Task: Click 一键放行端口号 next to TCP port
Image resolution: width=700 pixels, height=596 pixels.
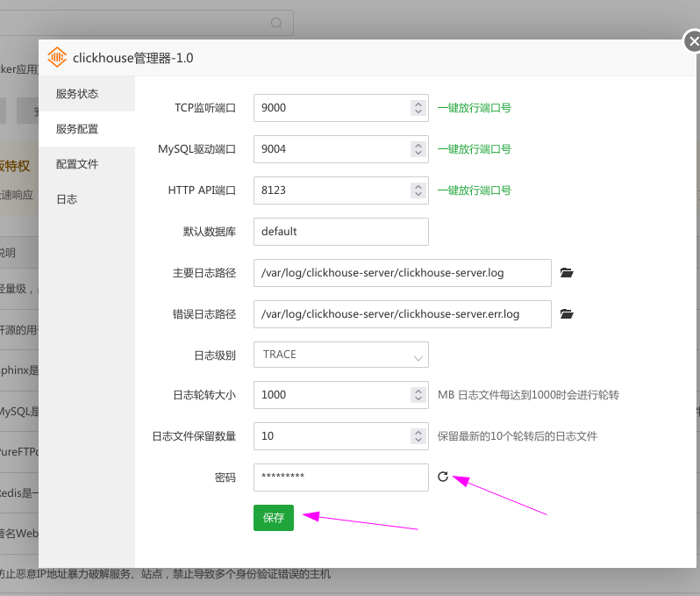Action: (x=474, y=108)
